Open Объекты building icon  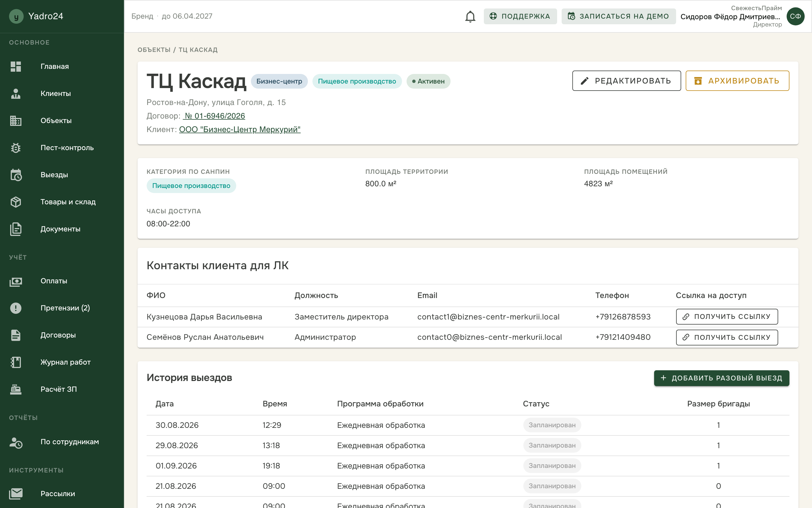16,121
